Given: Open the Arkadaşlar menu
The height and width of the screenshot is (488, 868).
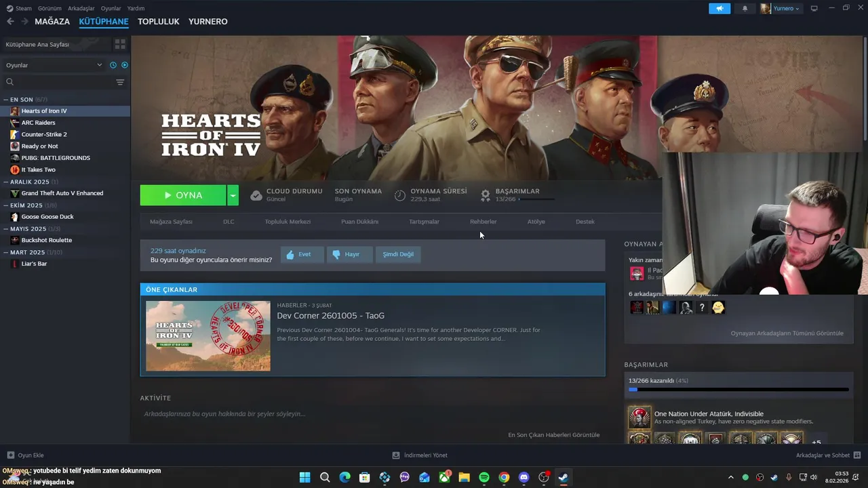Looking at the screenshot, I should (x=81, y=8).
